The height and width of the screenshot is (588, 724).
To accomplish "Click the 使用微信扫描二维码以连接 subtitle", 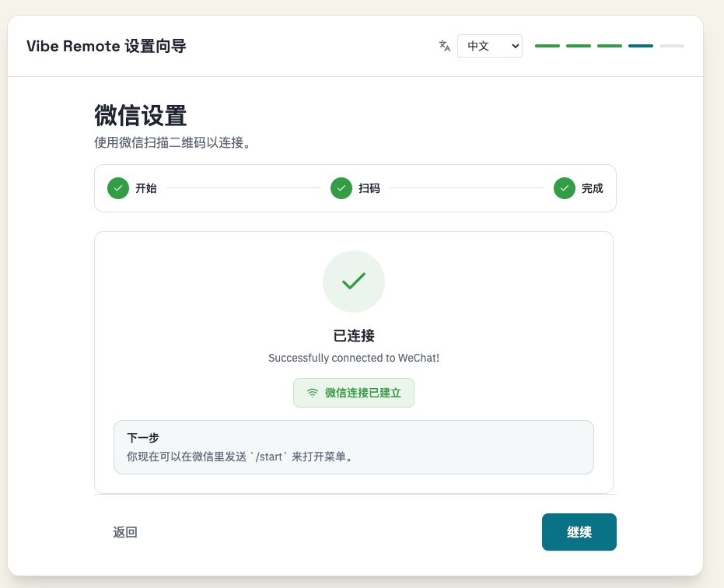I will pos(173,142).
